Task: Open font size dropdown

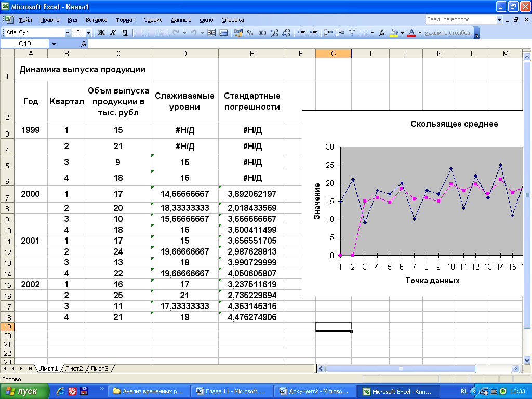Action: [88, 33]
